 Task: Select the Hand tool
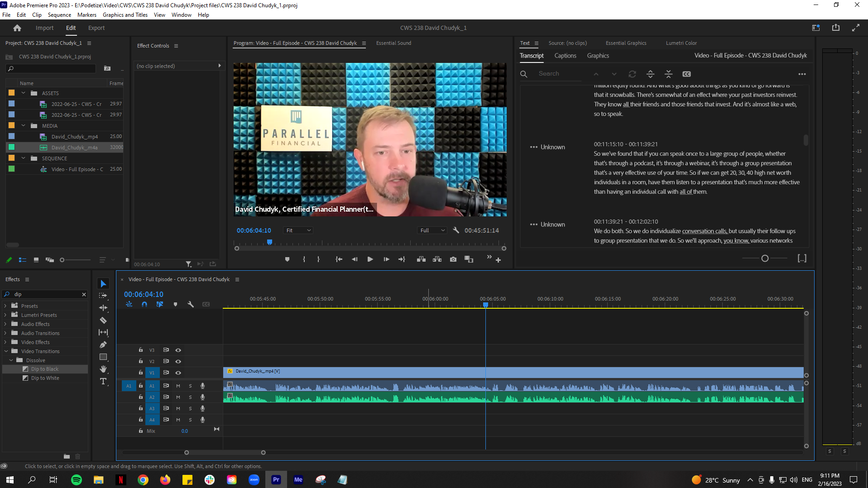(x=103, y=369)
